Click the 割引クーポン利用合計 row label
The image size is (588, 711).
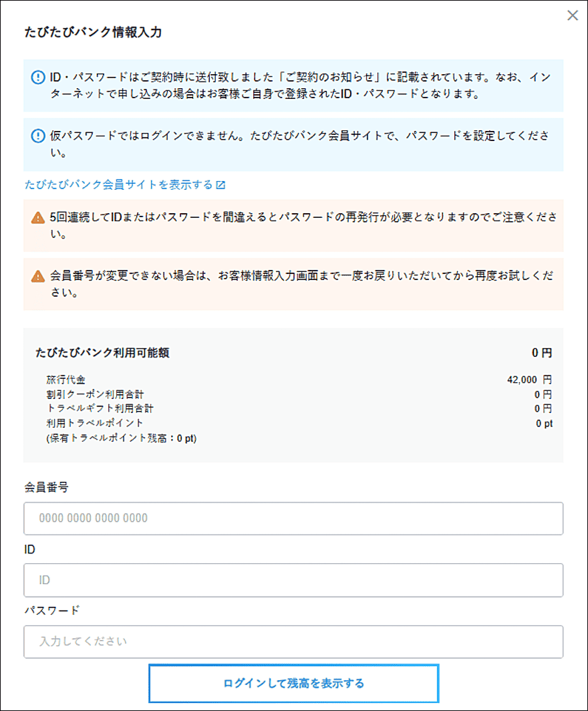(x=95, y=395)
